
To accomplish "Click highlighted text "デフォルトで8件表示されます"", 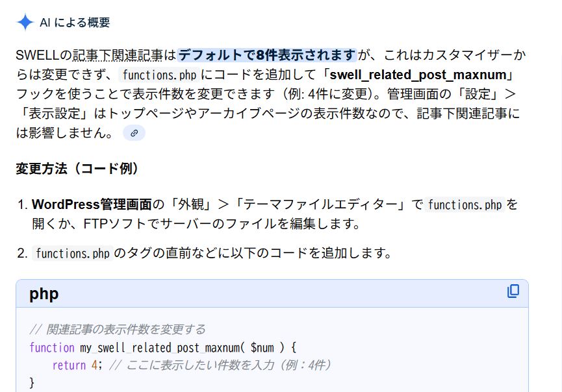I will 267,55.
